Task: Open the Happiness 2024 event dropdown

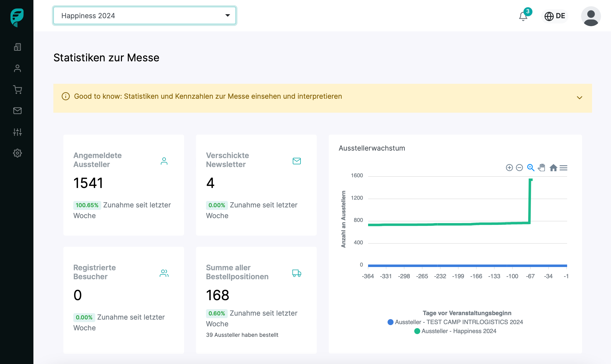Action: [x=145, y=16]
